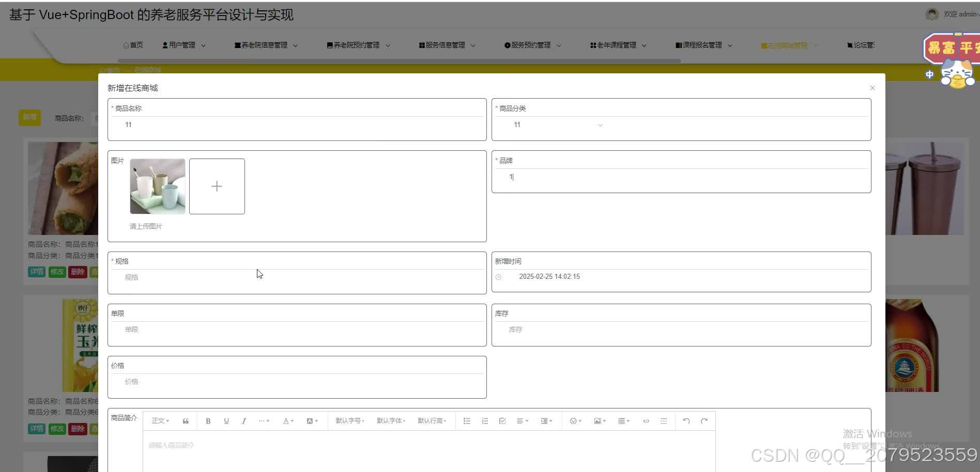Focus the 规格 input field

(x=297, y=277)
